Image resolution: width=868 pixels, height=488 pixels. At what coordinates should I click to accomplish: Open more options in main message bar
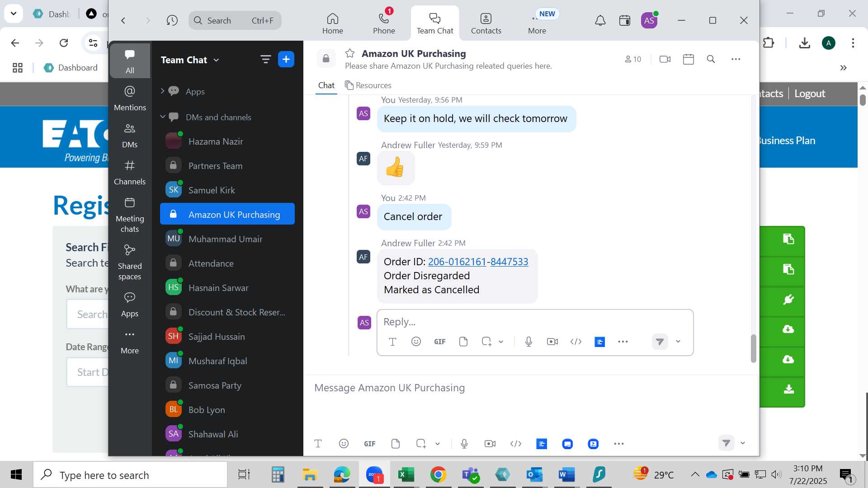point(619,444)
